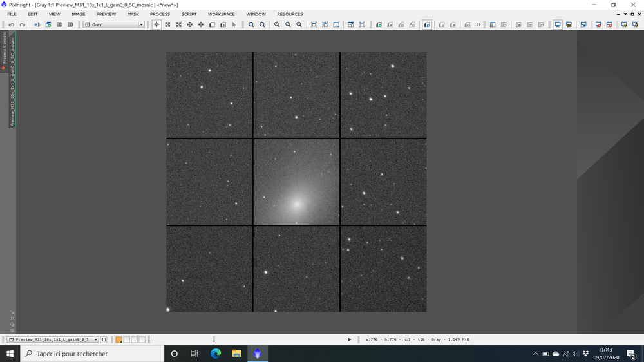Select the orange workspace square in status bar
Screen dimensions: 644x362
coord(118,339)
